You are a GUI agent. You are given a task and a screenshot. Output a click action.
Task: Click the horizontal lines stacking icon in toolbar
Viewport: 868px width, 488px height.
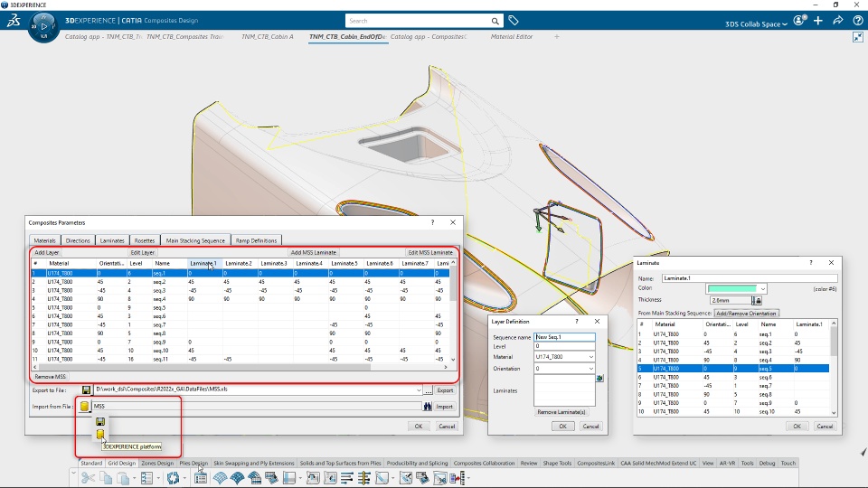point(347,478)
